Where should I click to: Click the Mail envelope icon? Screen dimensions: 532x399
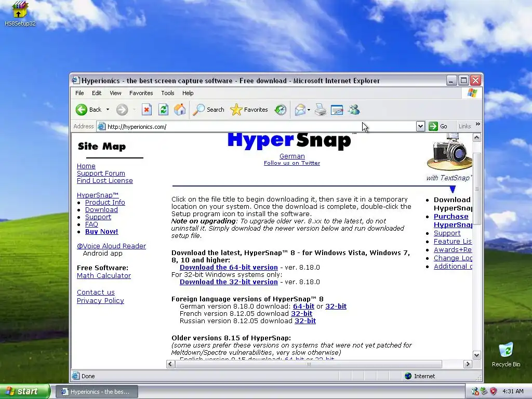300,110
